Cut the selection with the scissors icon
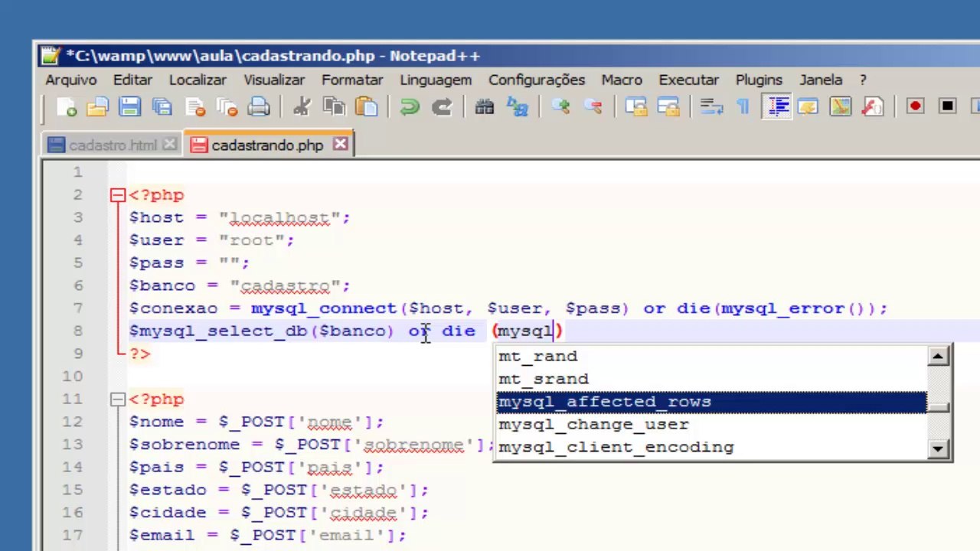The width and height of the screenshot is (980, 551). 302,106
